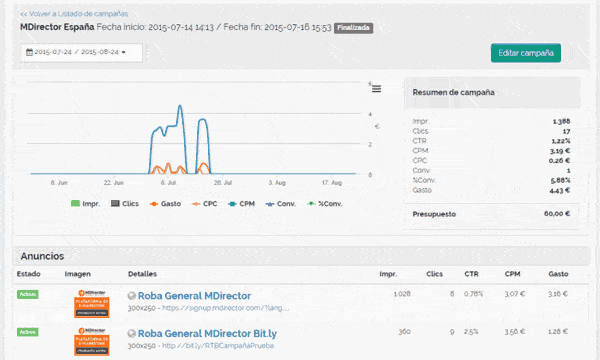Viewport: 600px width, 360px height.
Task: Click globe icon beside Roba General MDirector Bit.ly
Action: point(132,334)
